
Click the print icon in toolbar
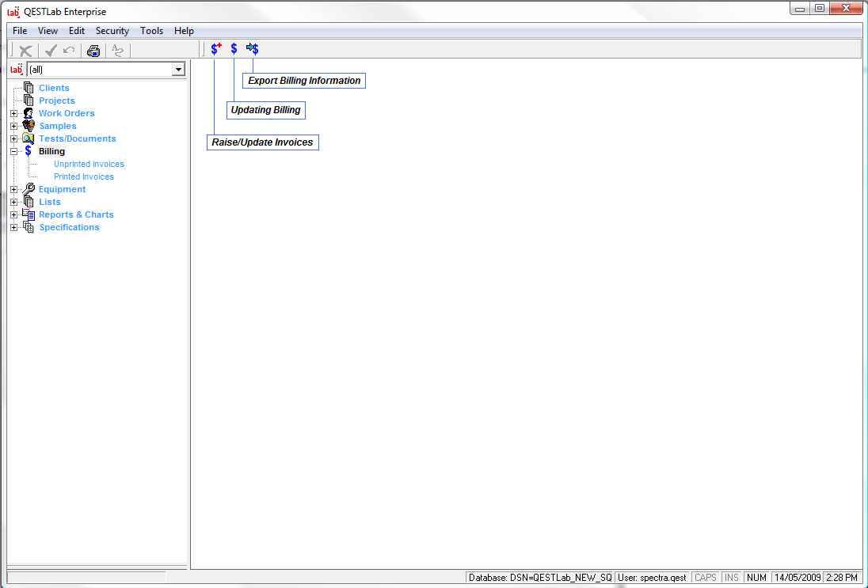coord(93,51)
